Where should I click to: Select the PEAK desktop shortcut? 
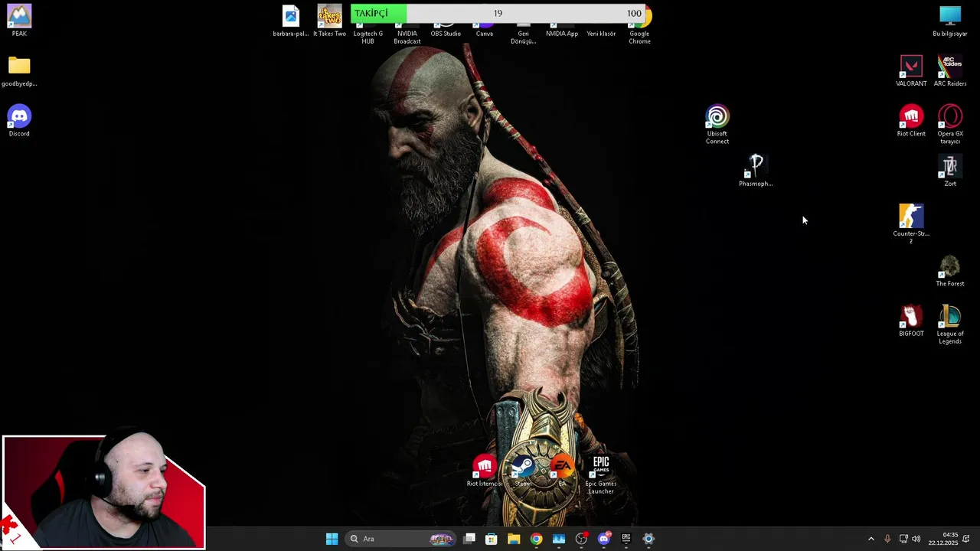coord(19,21)
